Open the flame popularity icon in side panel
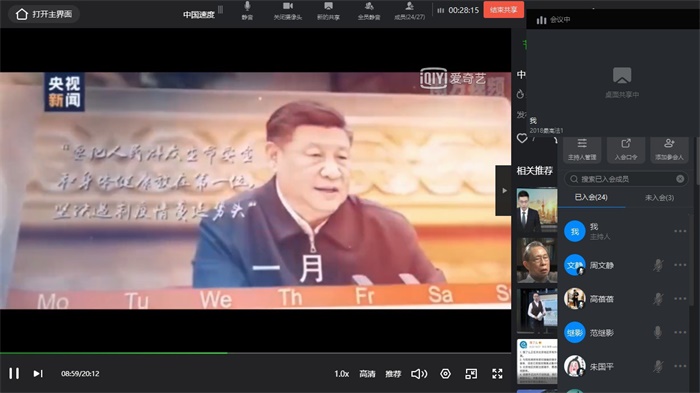The image size is (700, 393). point(520,94)
